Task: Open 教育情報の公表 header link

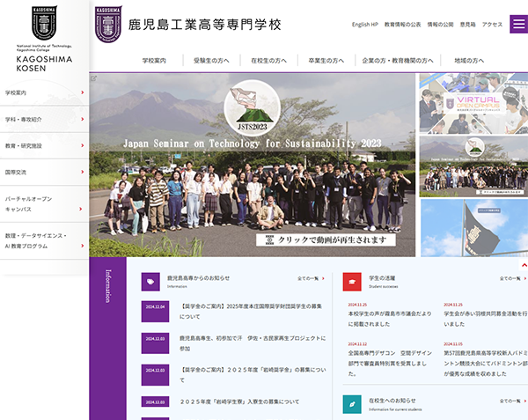Action: click(x=403, y=25)
